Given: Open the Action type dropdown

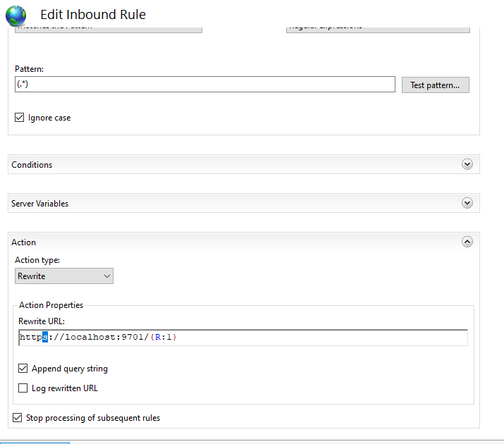Looking at the screenshot, I should [x=64, y=276].
